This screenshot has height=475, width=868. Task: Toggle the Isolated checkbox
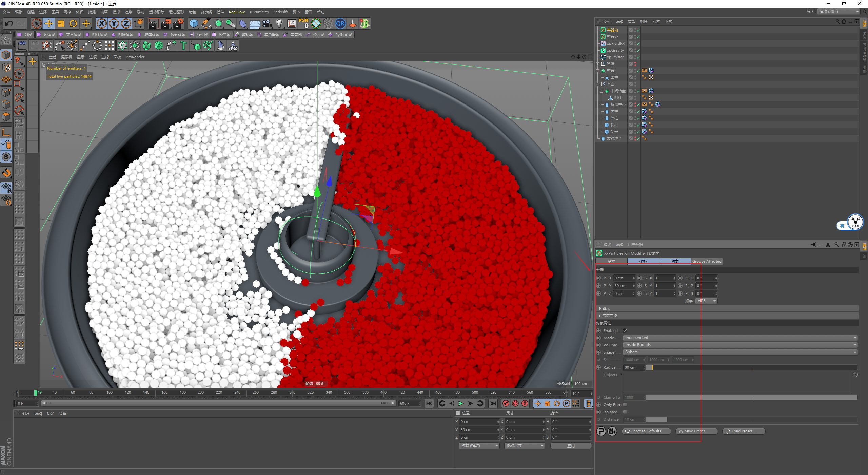point(625,412)
